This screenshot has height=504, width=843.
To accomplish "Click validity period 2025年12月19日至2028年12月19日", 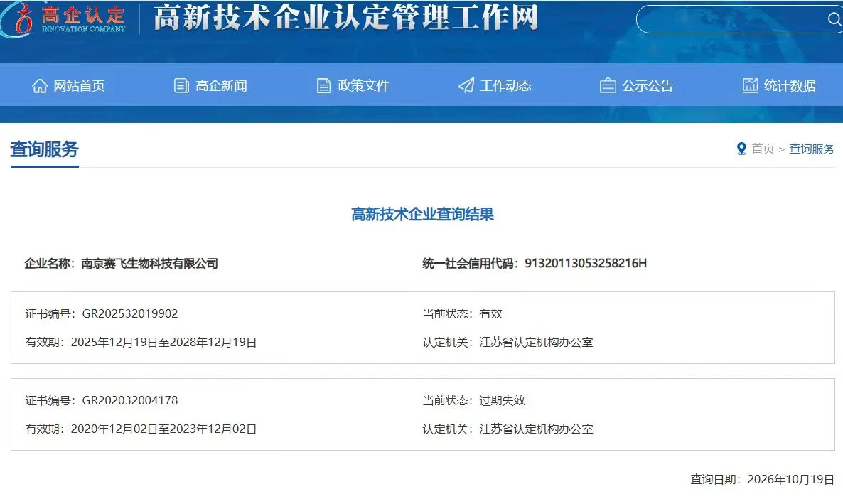I will [x=163, y=342].
